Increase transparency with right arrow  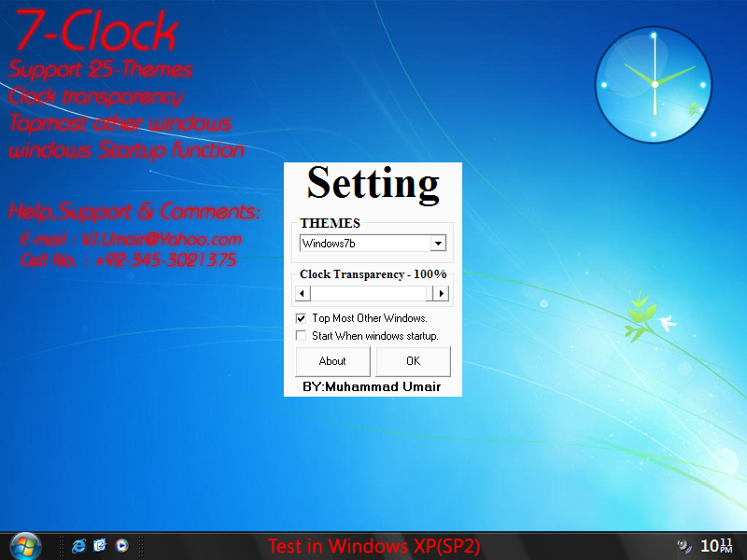pos(441,293)
